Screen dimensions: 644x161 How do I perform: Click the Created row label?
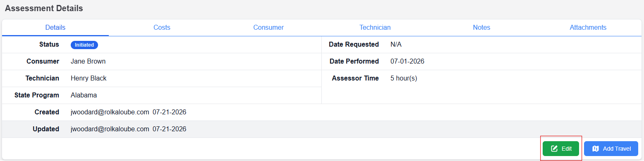pos(47,112)
